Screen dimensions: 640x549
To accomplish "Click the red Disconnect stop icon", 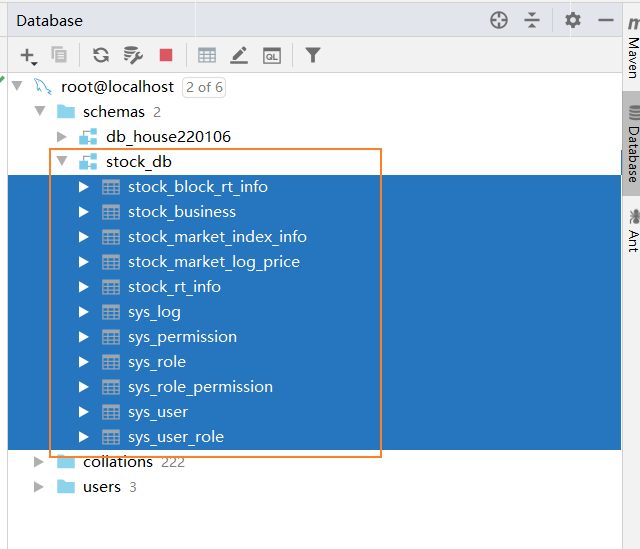I will click(166, 55).
